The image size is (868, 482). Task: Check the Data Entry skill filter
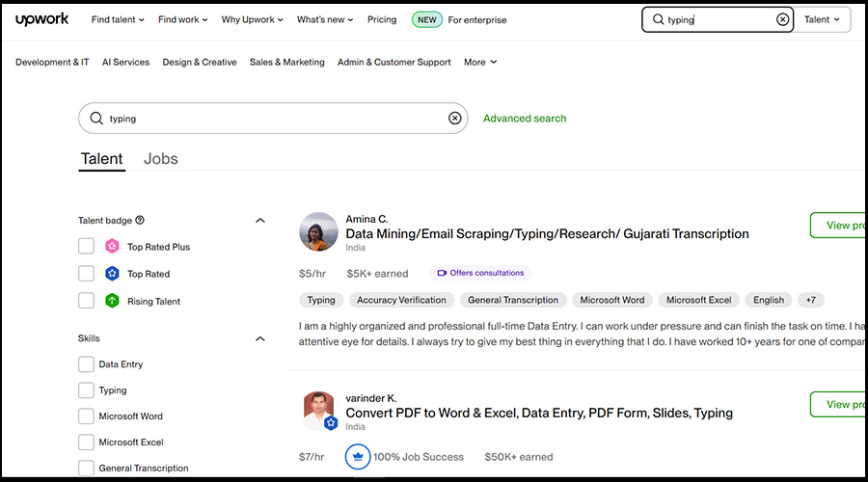click(x=87, y=364)
